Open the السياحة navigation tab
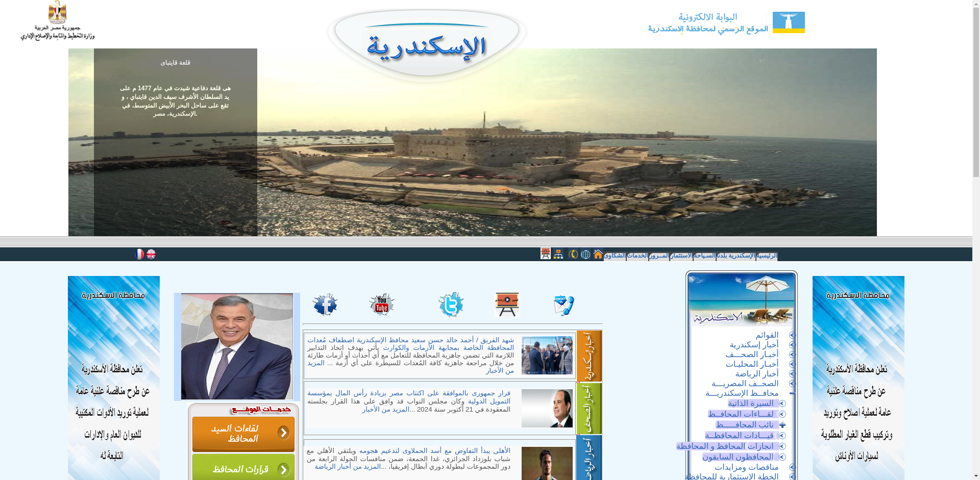This screenshot has height=480, width=980. (704, 256)
